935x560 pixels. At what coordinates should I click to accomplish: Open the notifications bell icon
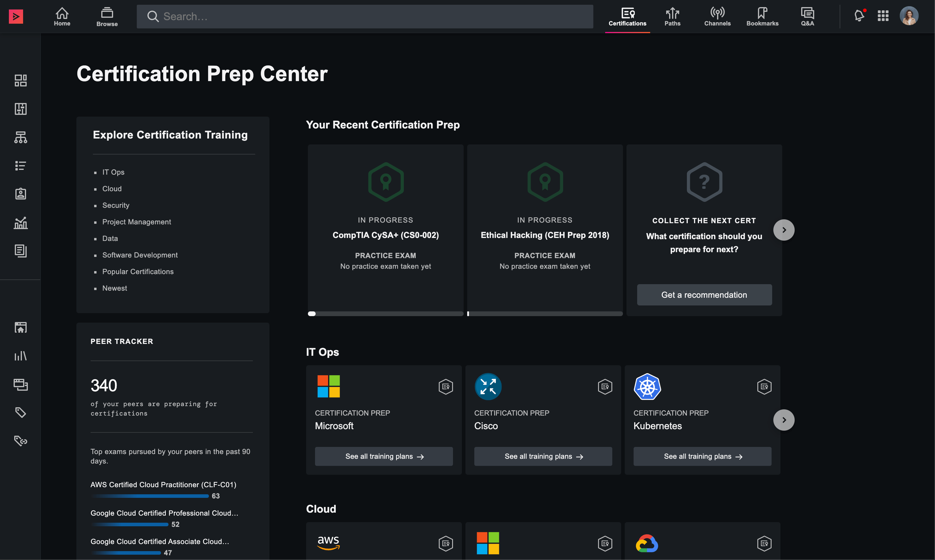tap(859, 16)
